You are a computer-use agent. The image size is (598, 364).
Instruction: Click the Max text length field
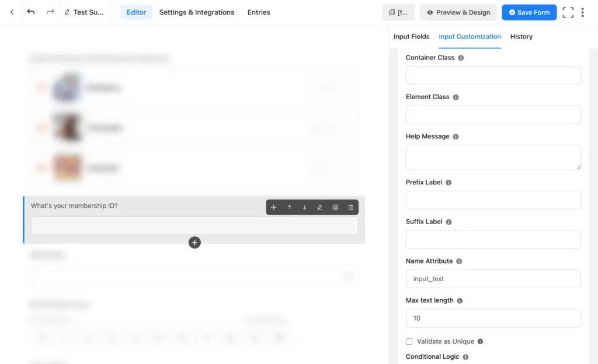point(493,318)
